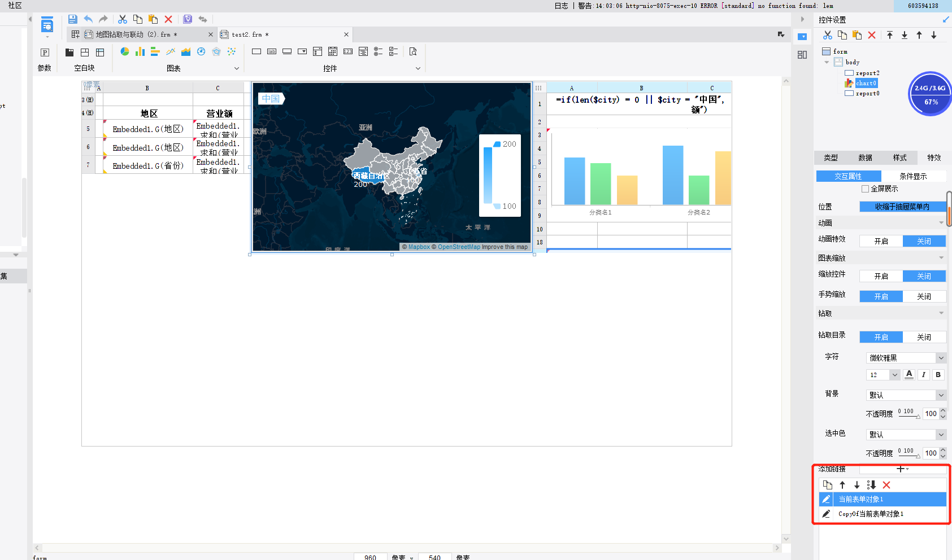Expand the 图表 toolbar chevron

[x=237, y=68]
